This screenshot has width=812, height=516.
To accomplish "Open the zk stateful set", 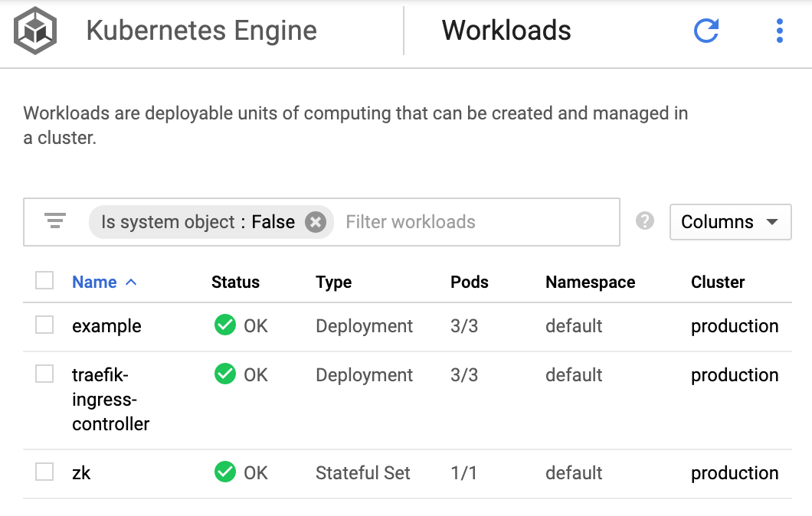I will [x=81, y=473].
